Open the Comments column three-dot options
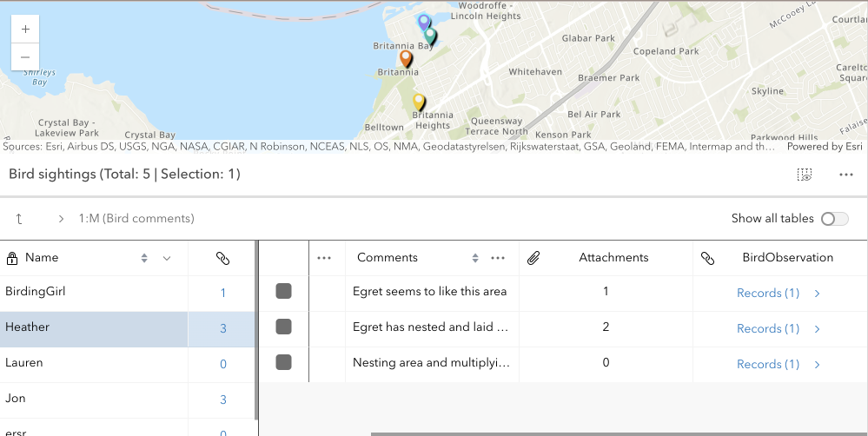The width and height of the screenshot is (868, 436). tap(498, 258)
